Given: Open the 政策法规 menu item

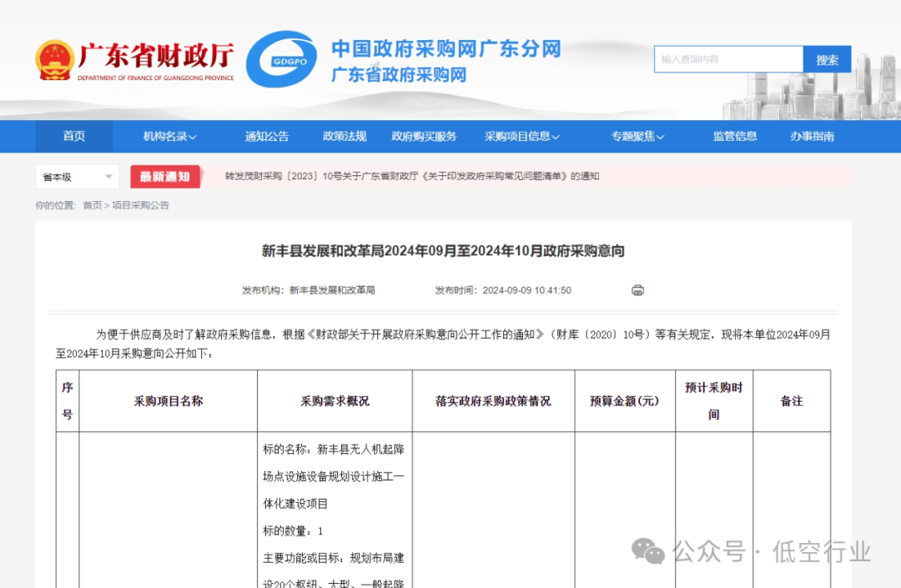Looking at the screenshot, I should (345, 136).
